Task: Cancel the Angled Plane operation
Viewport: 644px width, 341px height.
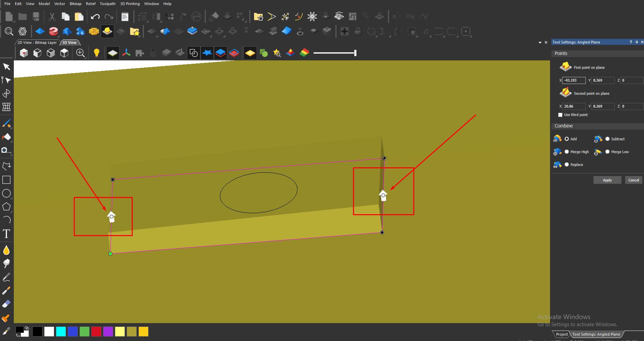Action: tap(633, 180)
